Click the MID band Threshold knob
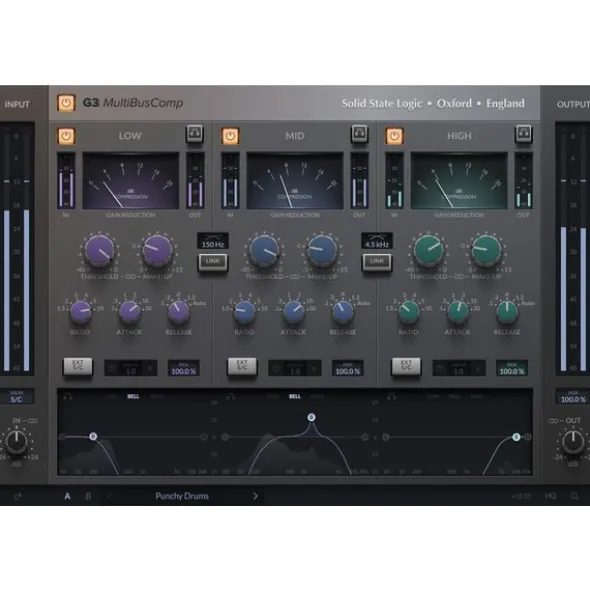The height and width of the screenshot is (591, 590). tap(264, 250)
